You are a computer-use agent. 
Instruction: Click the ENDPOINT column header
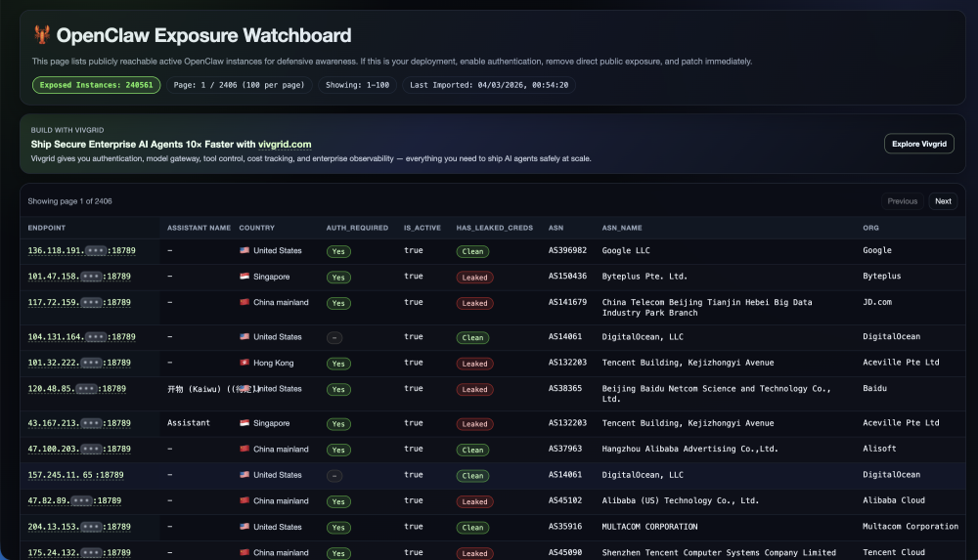coord(47,228)
